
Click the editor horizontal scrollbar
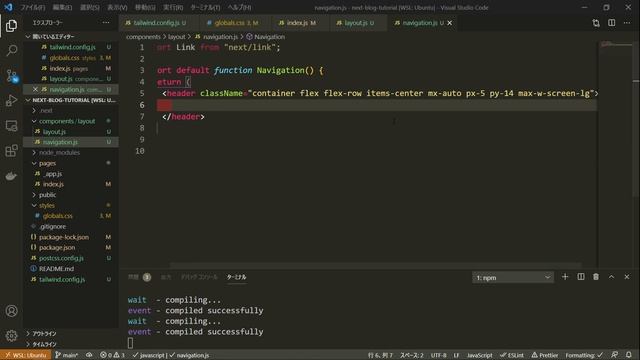(x=375, y=265)
